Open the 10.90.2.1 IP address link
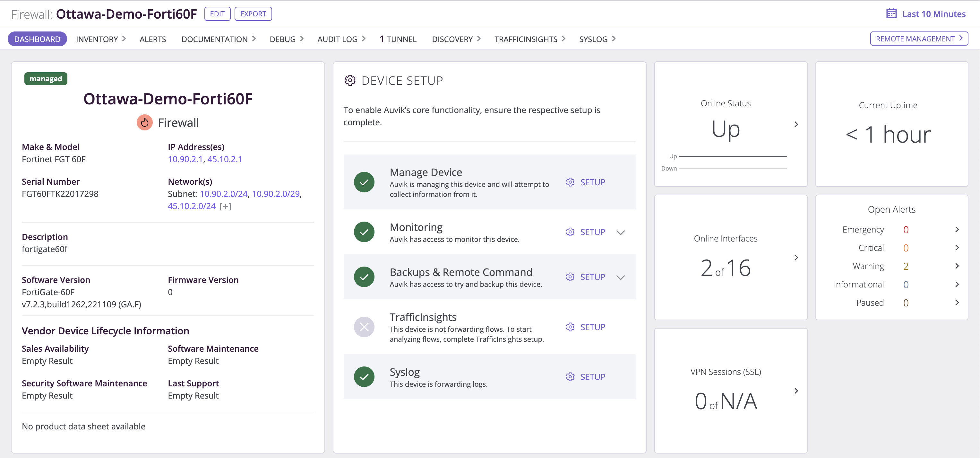Screen dimensions: 980x458 (x=185, y=159)
